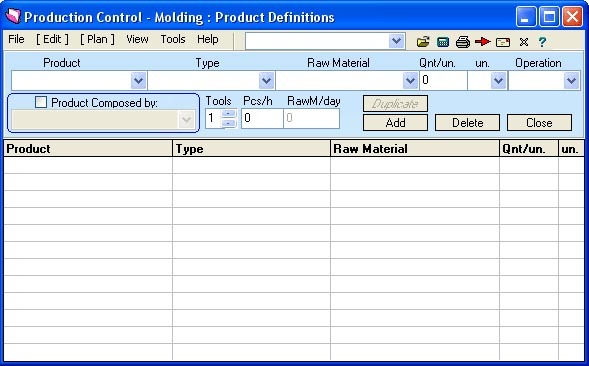Click the Tools number field
Screen dimensions: 589x366
(x=213, y=118)
